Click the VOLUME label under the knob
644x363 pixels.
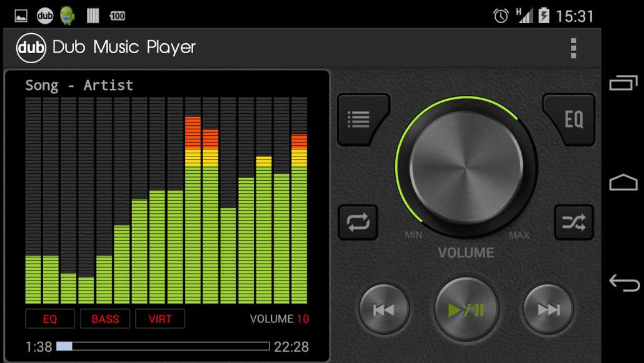(x=466, y=252)
